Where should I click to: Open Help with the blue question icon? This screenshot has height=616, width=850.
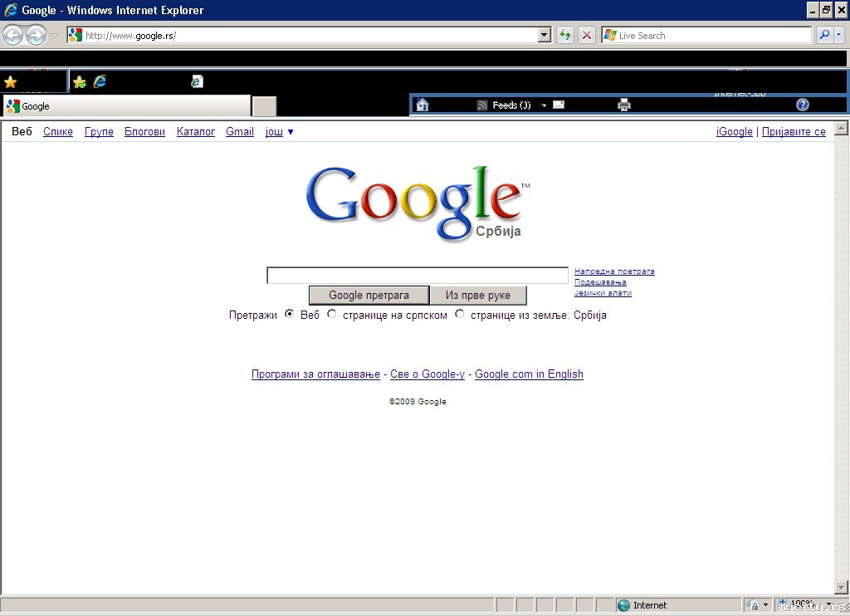(803, 105)
